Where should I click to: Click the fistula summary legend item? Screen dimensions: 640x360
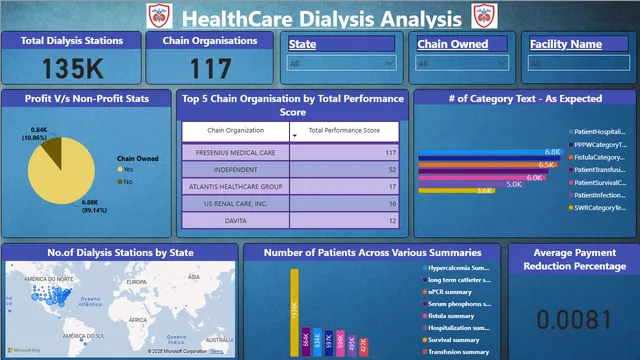(x=449, y=316)
